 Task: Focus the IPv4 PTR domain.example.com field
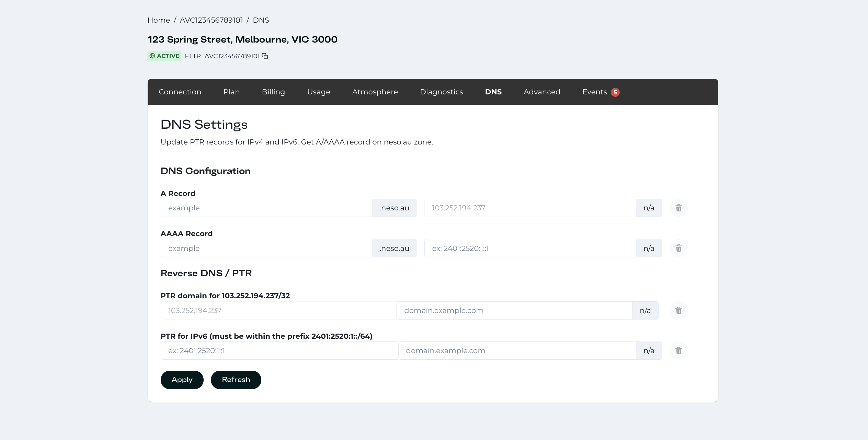[514, 311]
